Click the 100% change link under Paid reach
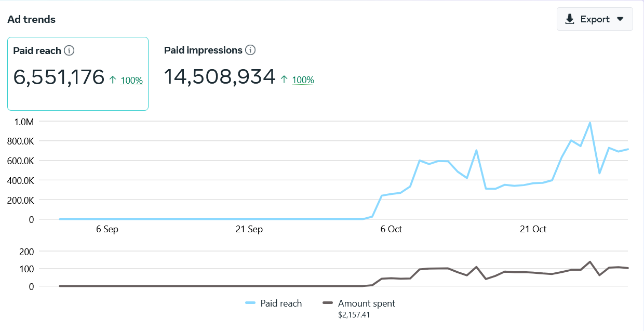This screenshot has width=644, height=331. (131, 81)
